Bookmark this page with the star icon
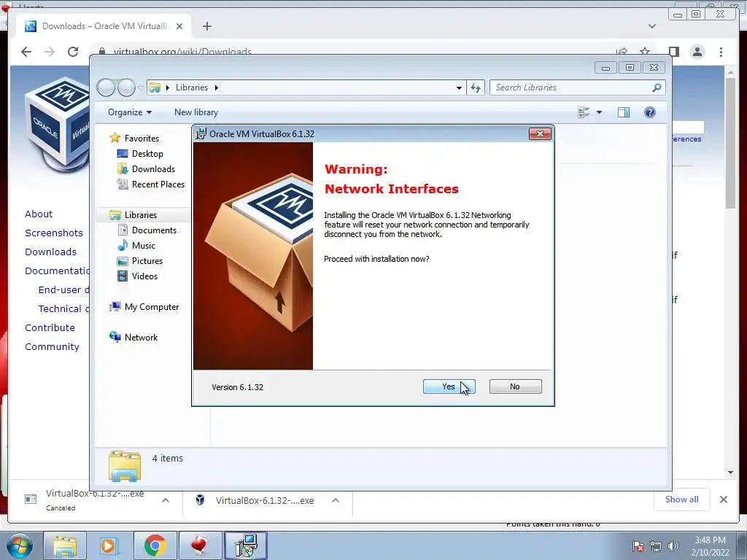The width and height of the screenshot is (747, 560). 645,52
